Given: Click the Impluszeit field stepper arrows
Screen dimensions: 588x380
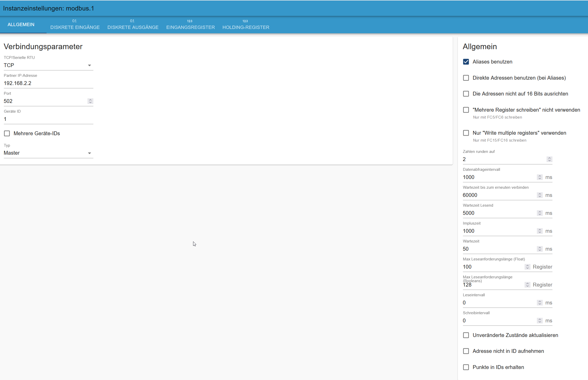Looking at the screenshot, I should 539,231.
